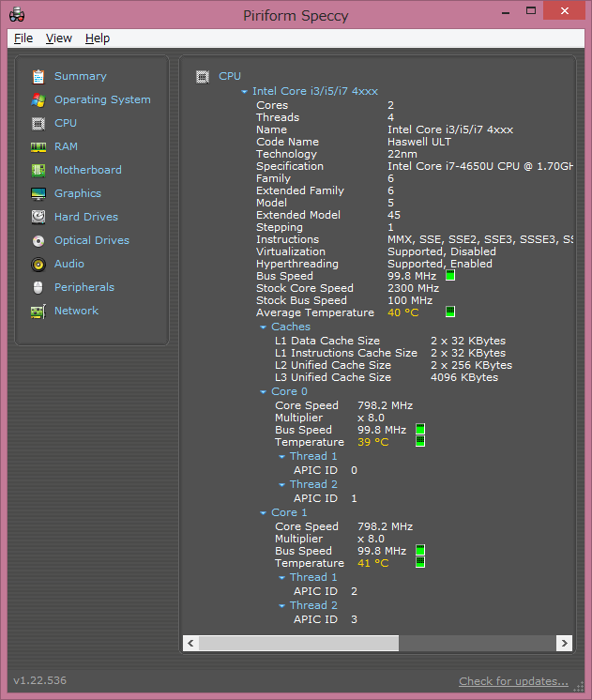
Task: Collapse Thread 2 under Core 1
Action: click(x=281, y=606)
